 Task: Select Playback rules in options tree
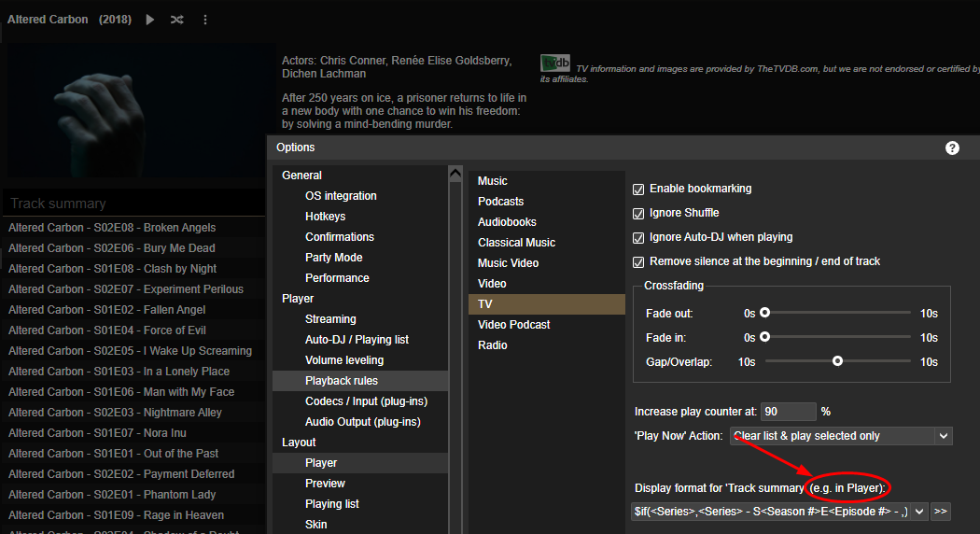(342, 381)
